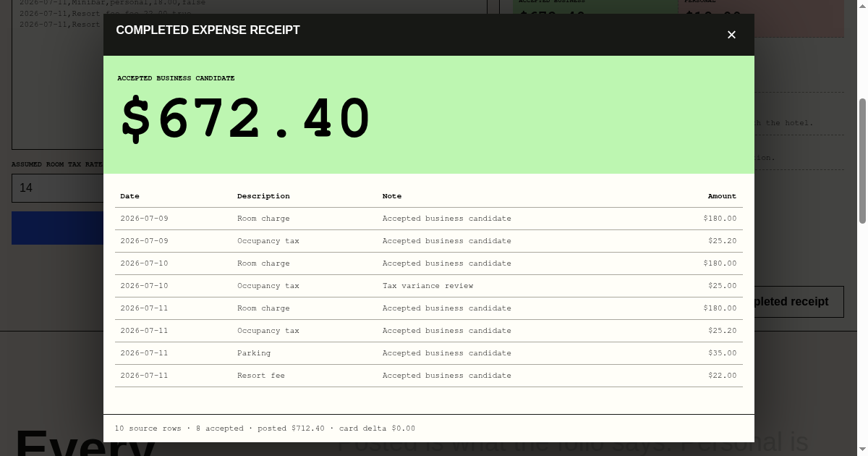Click the assumed room tax rate field

58,188
